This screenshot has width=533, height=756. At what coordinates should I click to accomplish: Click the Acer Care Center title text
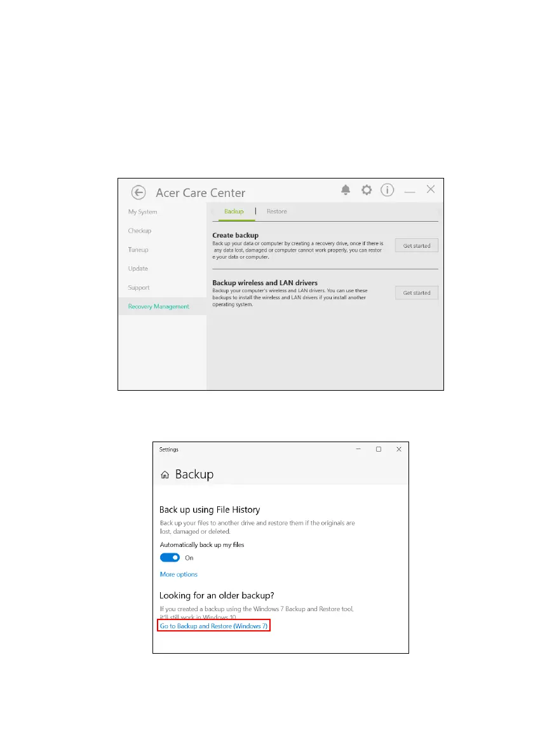[201, 193]
